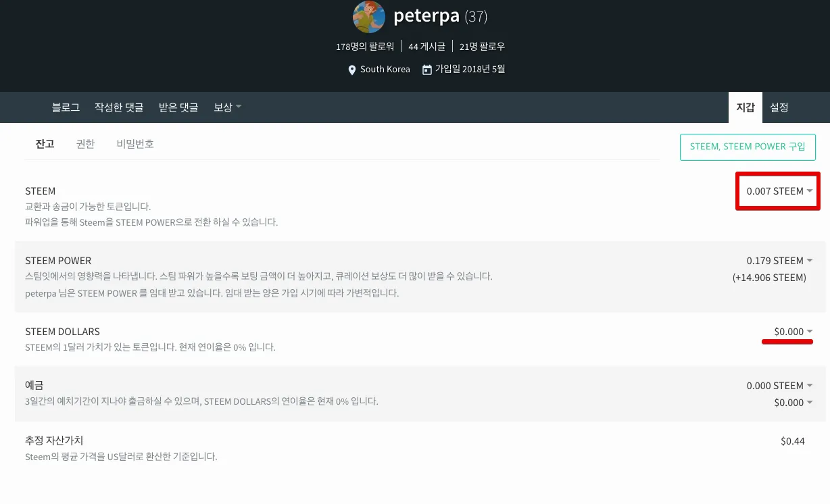Screen dimensions: 830x504
Task: Expand the 보상 rewards dropdown
Action: click(x=227, y=107)
